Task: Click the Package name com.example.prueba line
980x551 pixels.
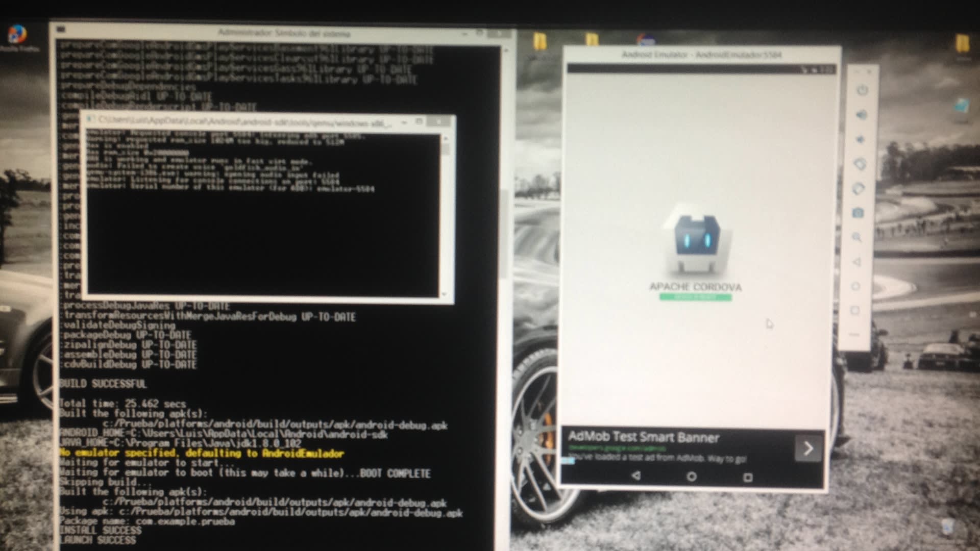Action: click(x=148, y=521)
